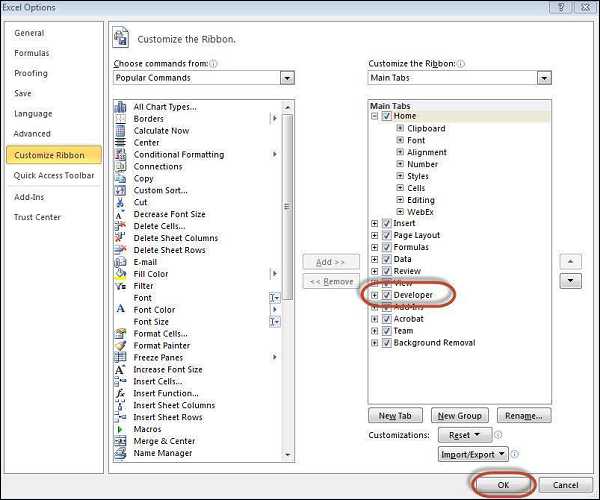Click the Merge & Center icon

(x=120, y=441)
